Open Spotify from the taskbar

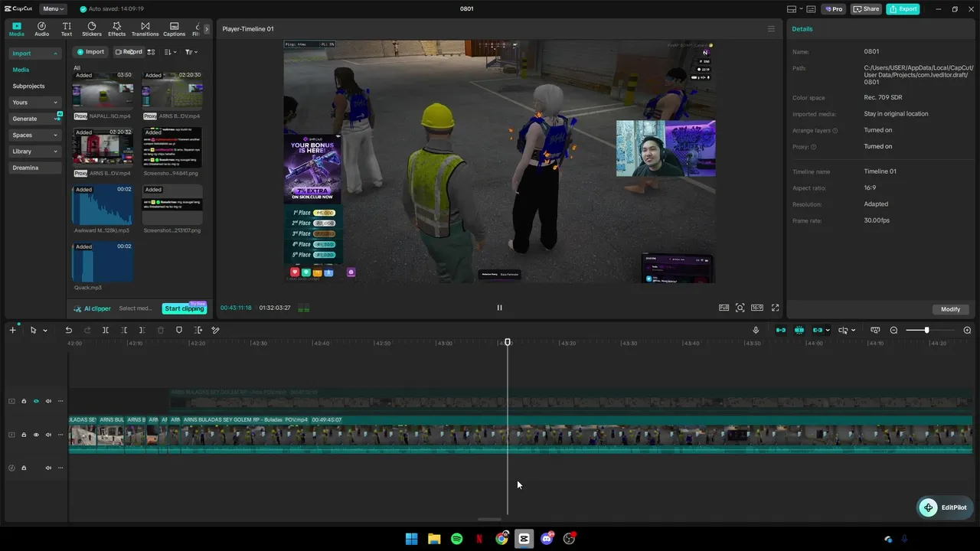pyautogui.click(x=456, y=539)
